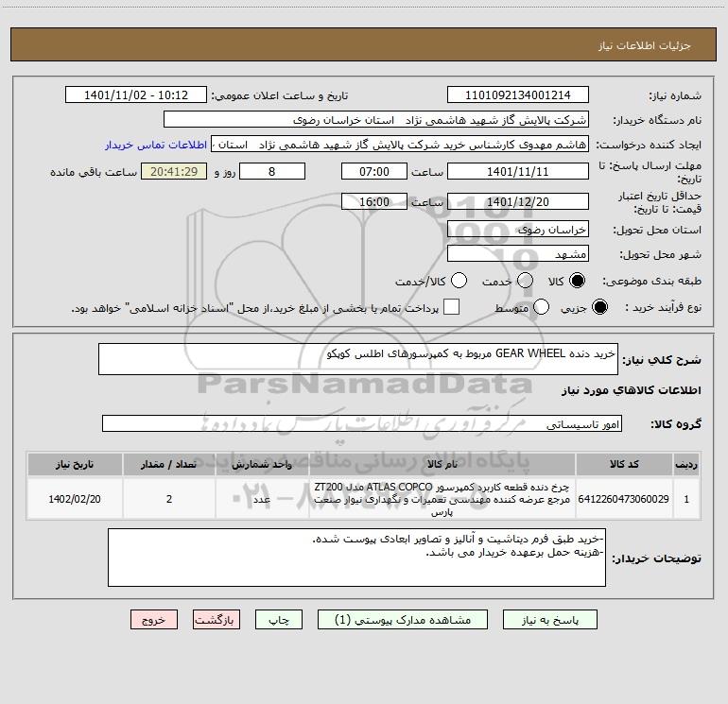This screenshot has width=728, height=704.
Task: Click the delivery city field 'مشهد'
Action: (517, 255)
